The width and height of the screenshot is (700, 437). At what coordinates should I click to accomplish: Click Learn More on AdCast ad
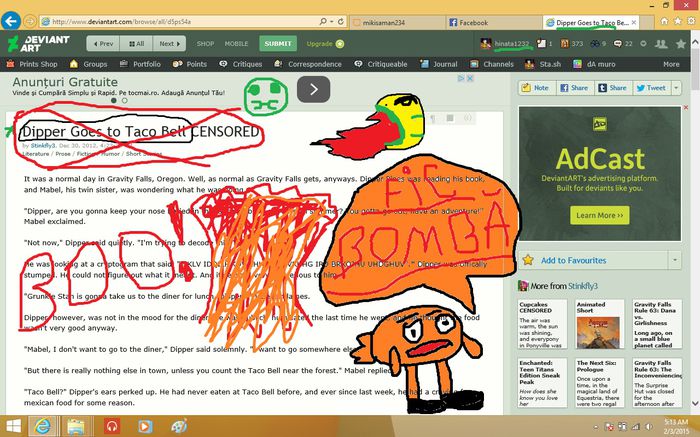[x=600, y=215]
